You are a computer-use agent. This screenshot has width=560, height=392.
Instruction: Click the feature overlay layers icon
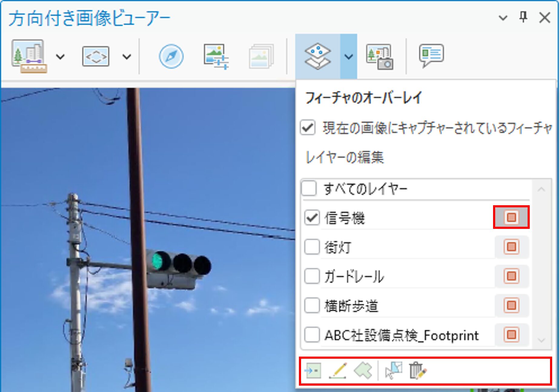tap(317, 56)
